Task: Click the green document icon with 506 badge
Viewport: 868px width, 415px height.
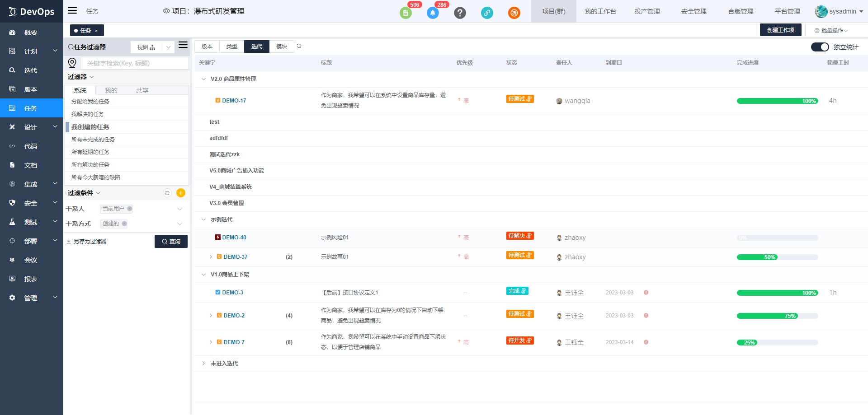Action: pos(406,13)
